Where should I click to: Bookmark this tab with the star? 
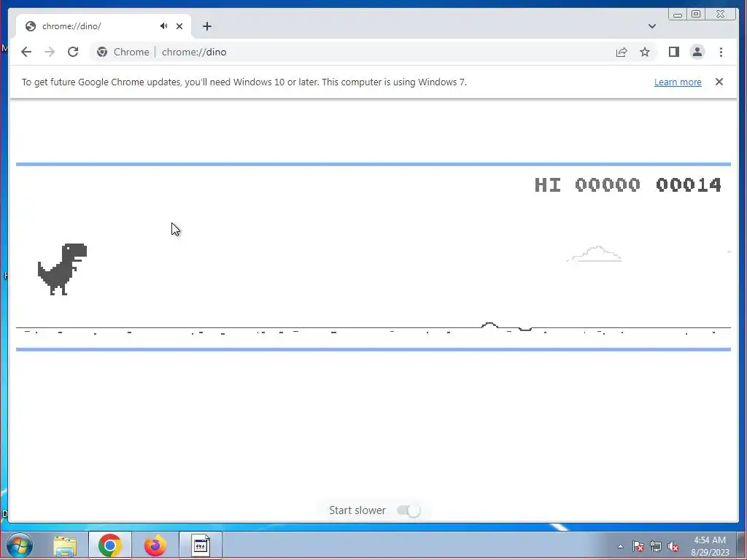coord(645,52)
